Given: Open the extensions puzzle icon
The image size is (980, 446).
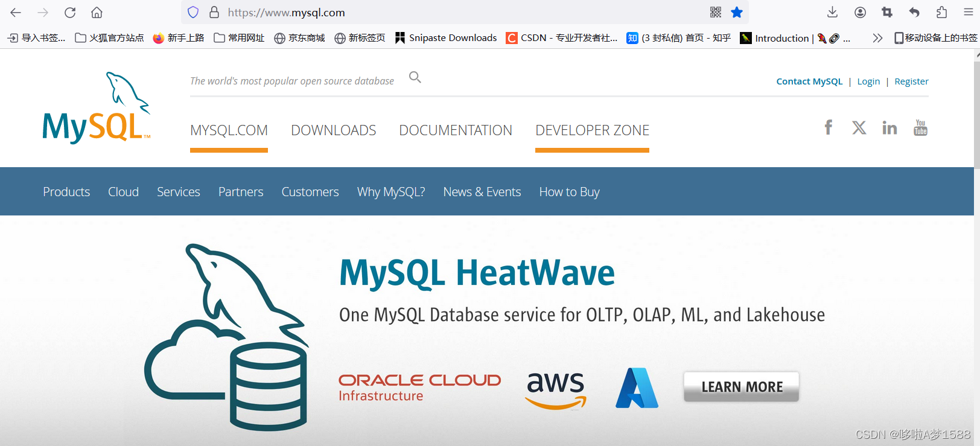Looking at the screenshot, I should pyautogui.click(x=941, y=12).
